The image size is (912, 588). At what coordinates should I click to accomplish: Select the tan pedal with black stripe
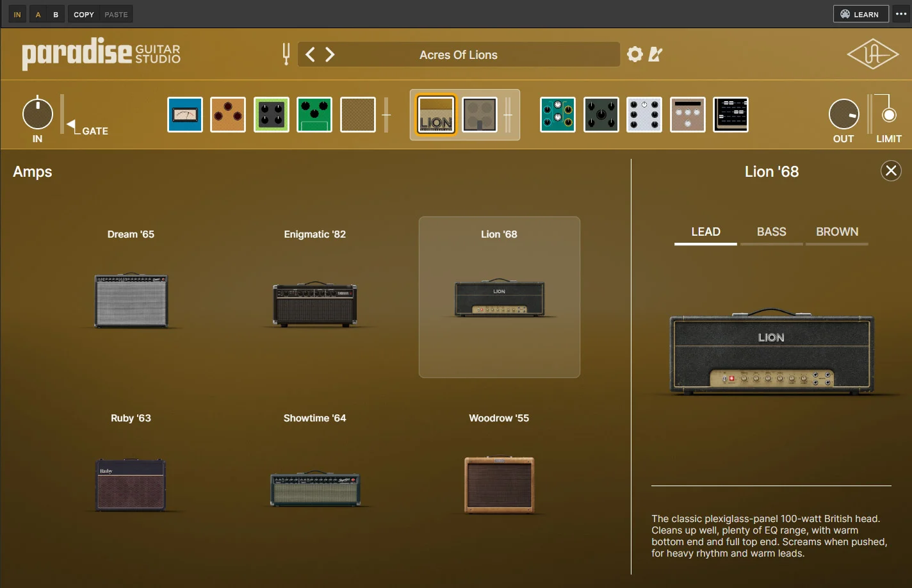tap(688, 115)
